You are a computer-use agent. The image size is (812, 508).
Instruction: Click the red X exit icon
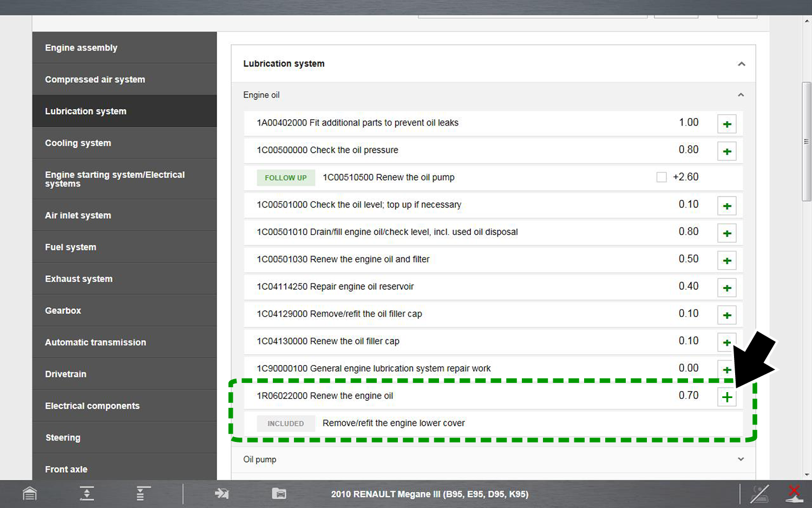pos(794,493)
